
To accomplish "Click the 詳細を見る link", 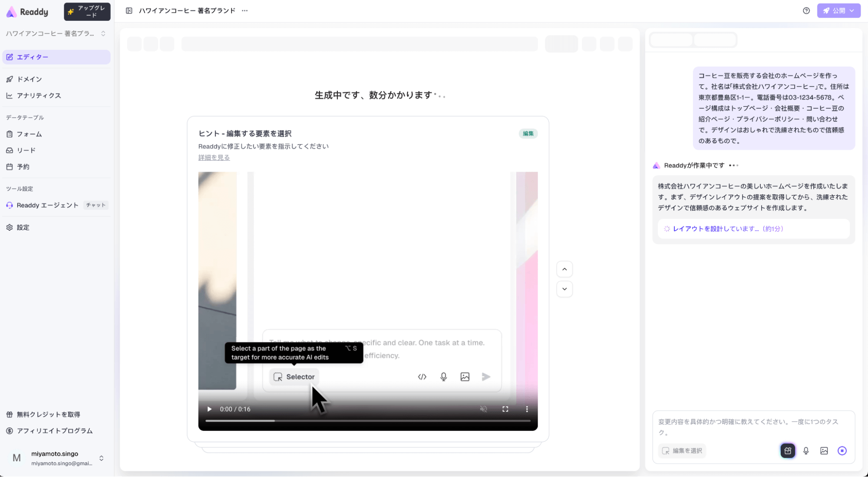I will click(x=214, y=157).
